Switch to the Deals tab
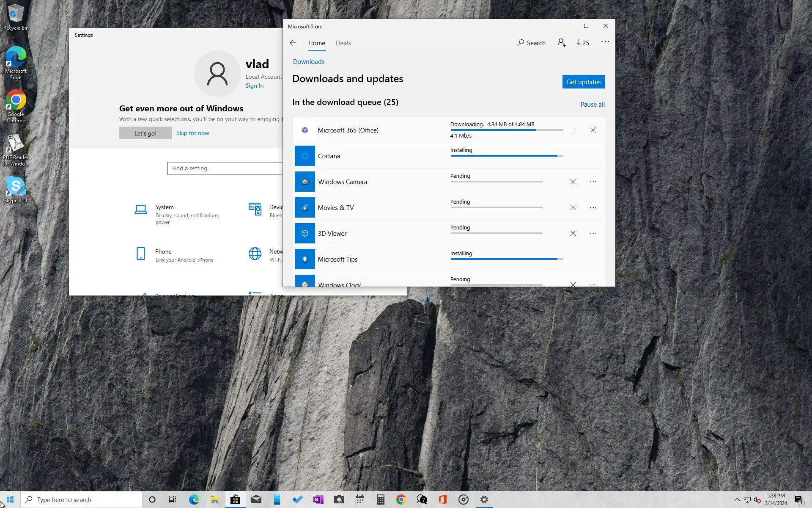This screenshot has width=812, height=508. click(343, 43)
